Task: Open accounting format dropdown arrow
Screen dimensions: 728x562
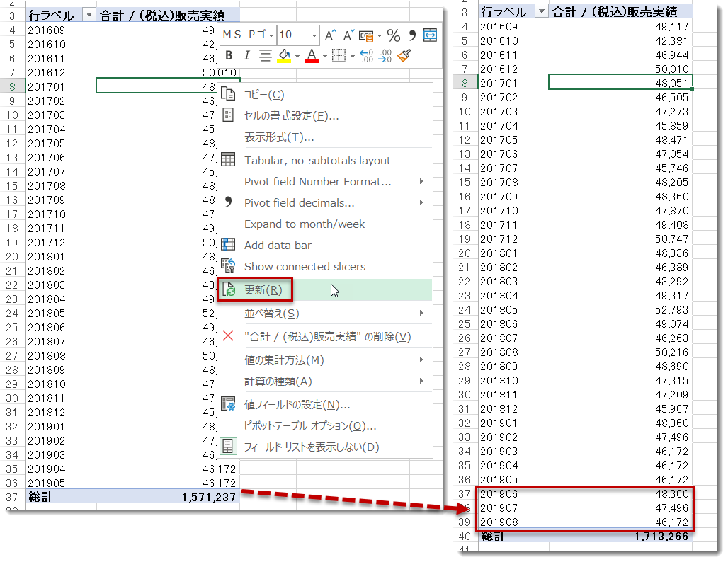Action: click(x=380, y=35)
